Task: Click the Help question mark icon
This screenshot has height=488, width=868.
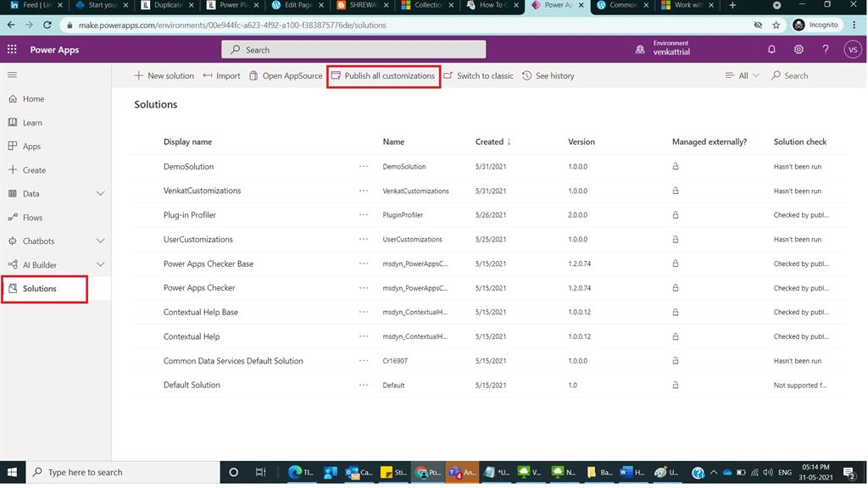Action: point(825,50)
